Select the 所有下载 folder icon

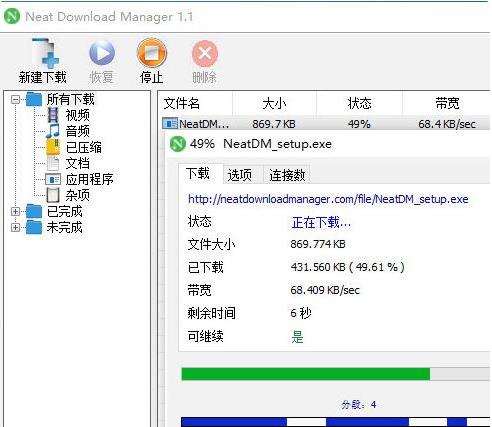(34, 99)
